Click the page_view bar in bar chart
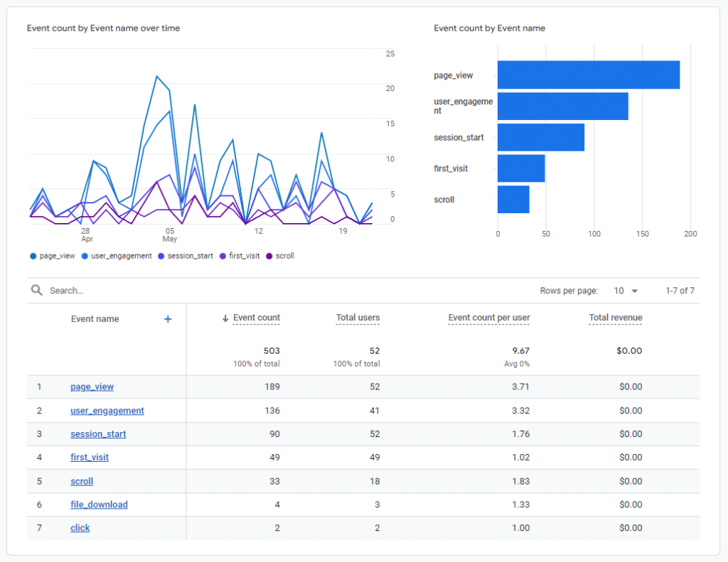This screenshot has height=562, width=728. point(588,75)
